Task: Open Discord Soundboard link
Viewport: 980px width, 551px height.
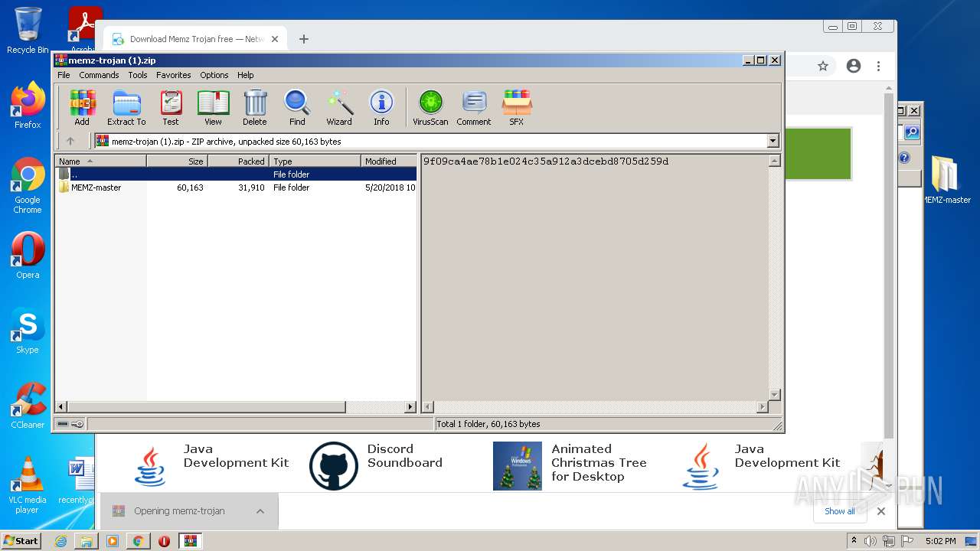Action: coord(404,456)
